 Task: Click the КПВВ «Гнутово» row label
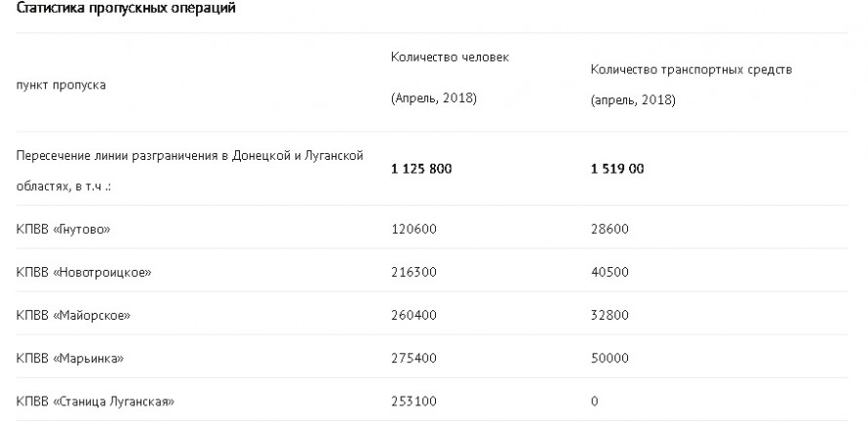coord(64,229)
